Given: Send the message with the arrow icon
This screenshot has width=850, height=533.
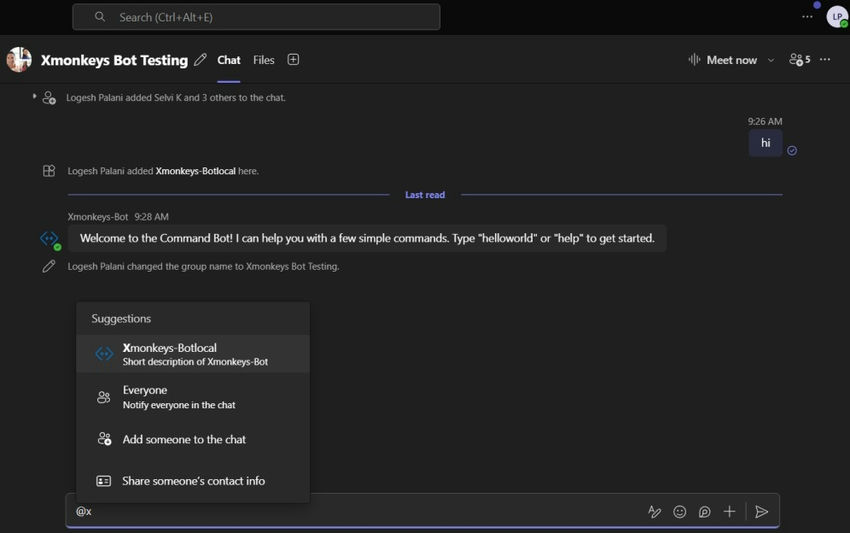Looking at the screenshot, I should [762, 512].
